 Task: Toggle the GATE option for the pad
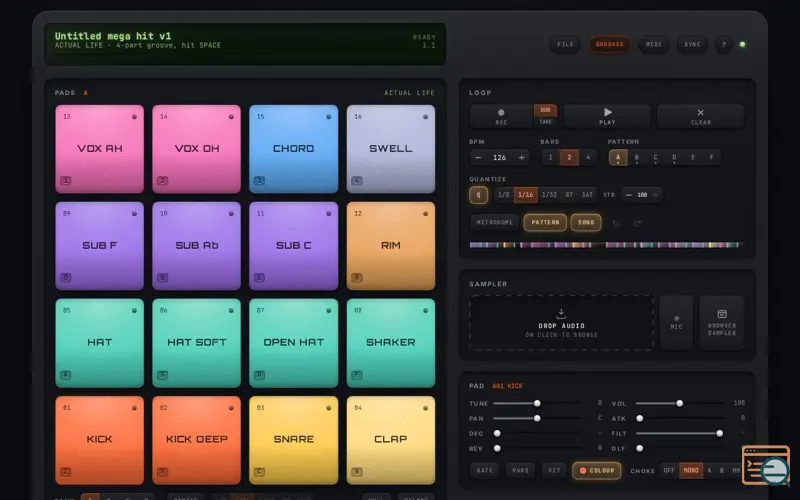point(485,470)
